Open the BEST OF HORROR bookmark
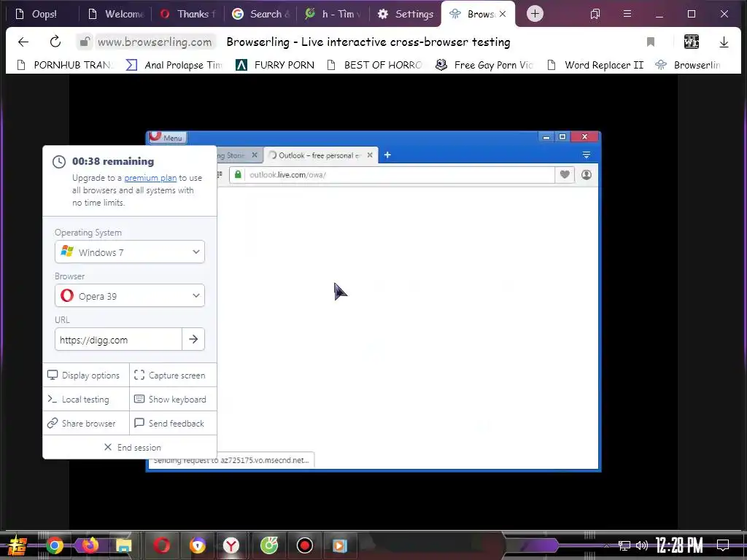 pos(374,65)
